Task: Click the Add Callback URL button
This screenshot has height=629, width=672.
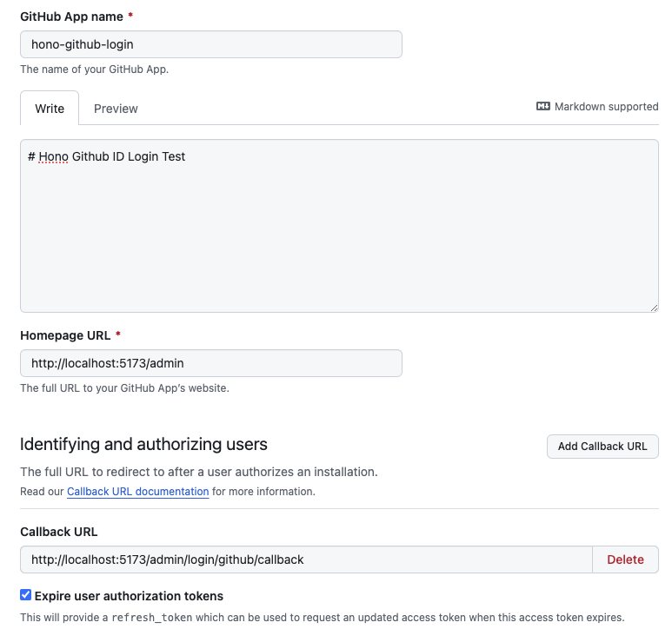Action: click(x=602, y=447)
